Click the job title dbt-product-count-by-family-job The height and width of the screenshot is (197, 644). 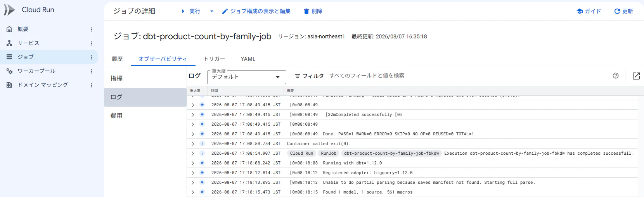[207, 36]
